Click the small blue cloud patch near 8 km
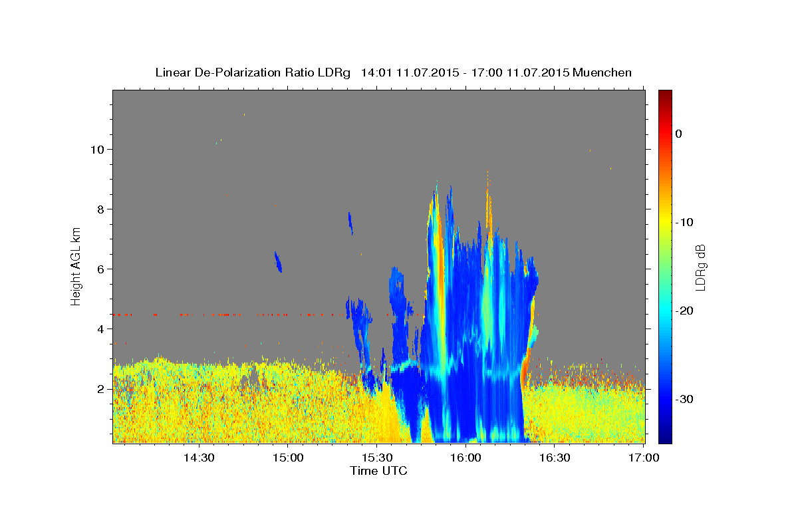Screen dimensions: 798x532 click(350, 223)
